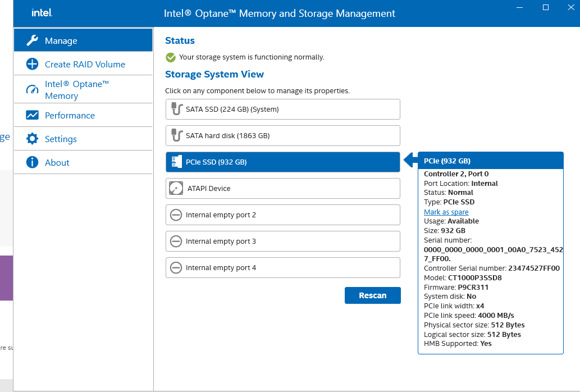Select the SATA hard disk (1863 GB)

coord(282,135)
